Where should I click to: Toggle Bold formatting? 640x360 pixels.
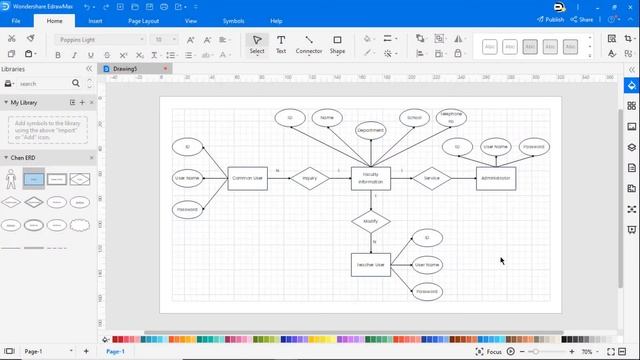(x=58, y=55)
